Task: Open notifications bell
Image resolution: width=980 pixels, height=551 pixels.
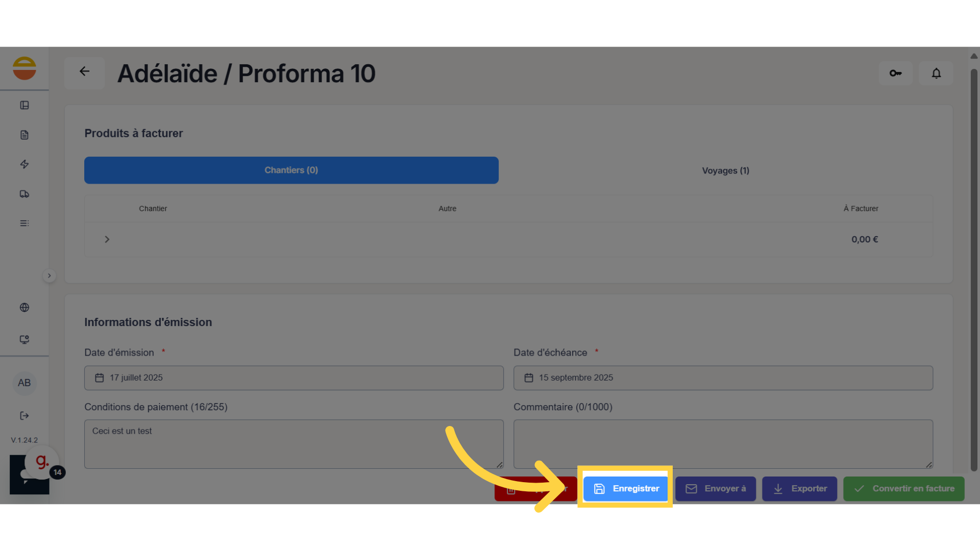Action: point(936,73)
